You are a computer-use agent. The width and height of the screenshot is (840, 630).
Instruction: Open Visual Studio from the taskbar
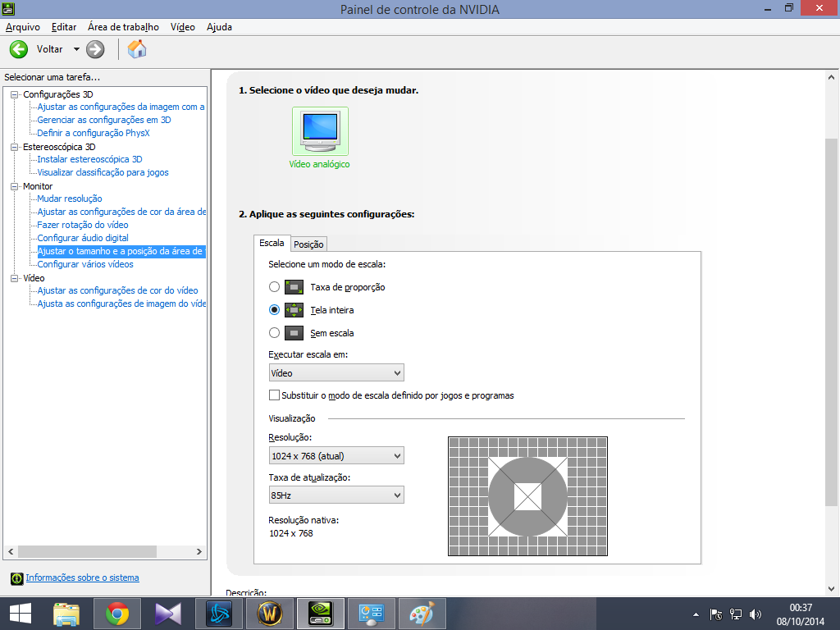(x=168, y=614)
